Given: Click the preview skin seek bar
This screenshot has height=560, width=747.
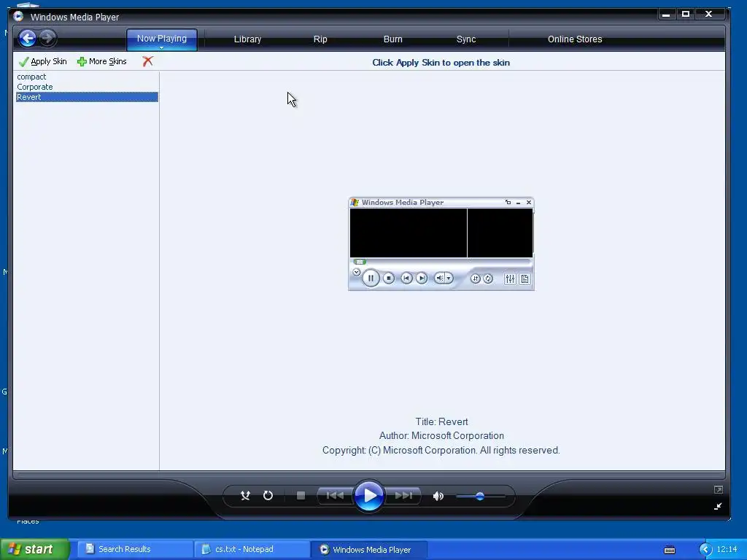Looking at the screenshot, I should click(441, 262).
